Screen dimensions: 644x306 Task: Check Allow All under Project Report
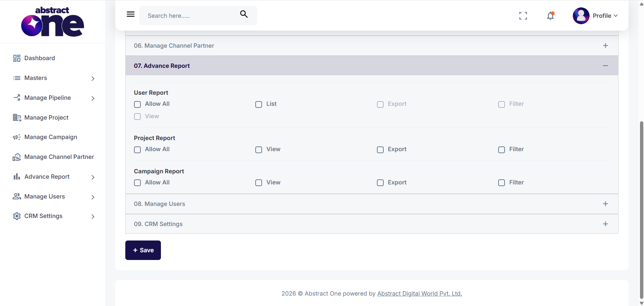coord(137,150)
